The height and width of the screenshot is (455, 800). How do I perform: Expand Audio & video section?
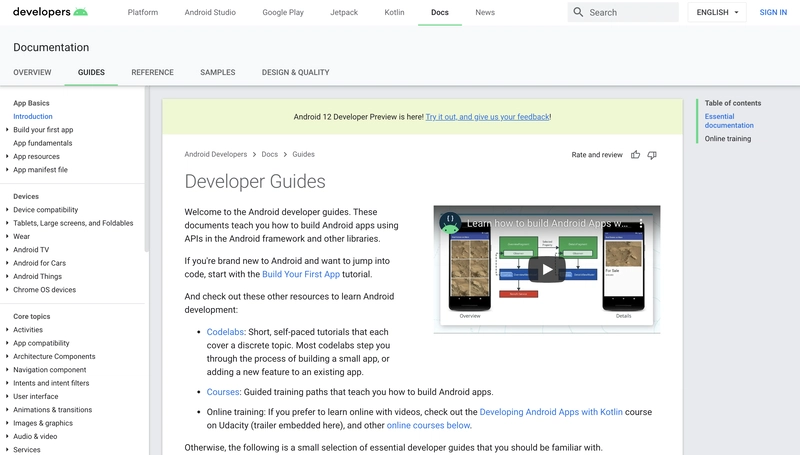coord(7,436)
